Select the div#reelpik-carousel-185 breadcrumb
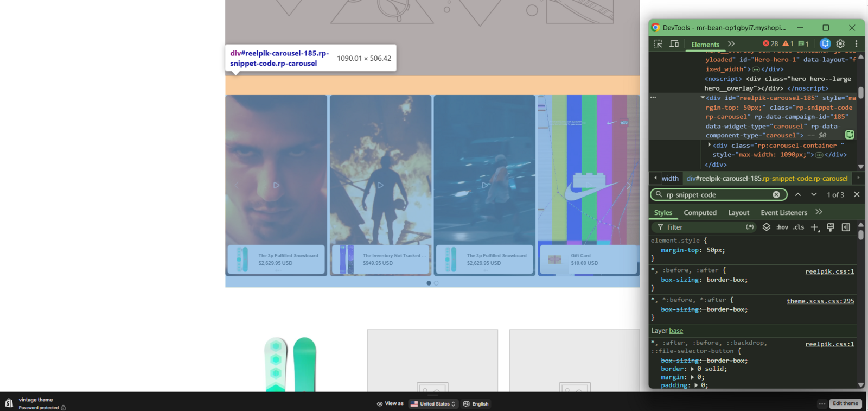Screen dimensions: 868x411 coord(767,179)
